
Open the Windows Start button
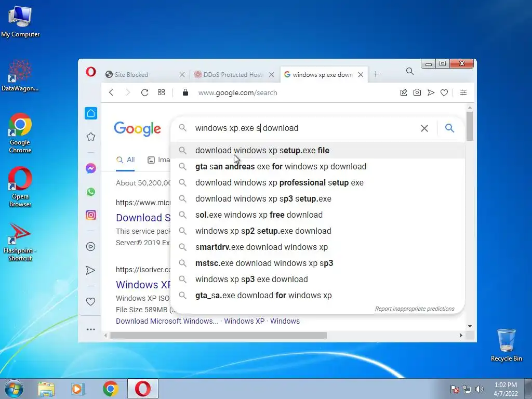14,389
